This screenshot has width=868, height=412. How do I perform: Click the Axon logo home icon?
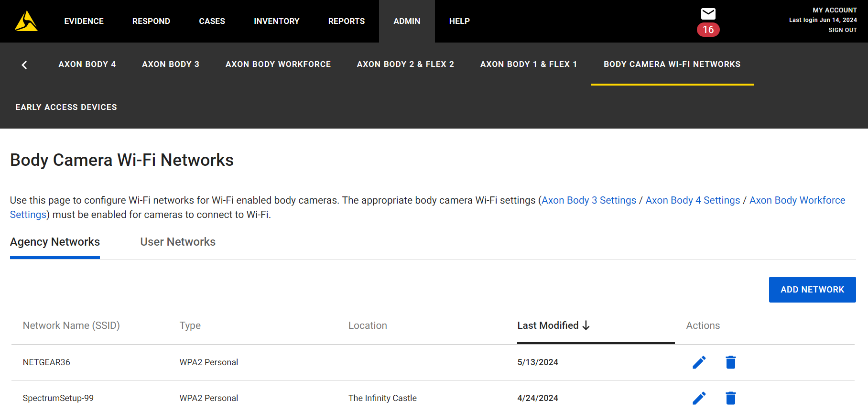click(x=26, y=21)
